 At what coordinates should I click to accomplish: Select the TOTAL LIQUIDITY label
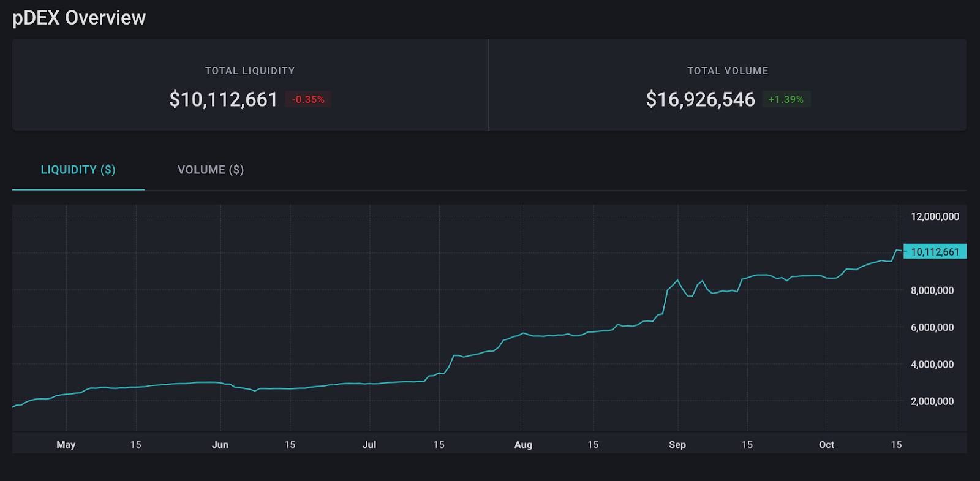pos(250,70)
